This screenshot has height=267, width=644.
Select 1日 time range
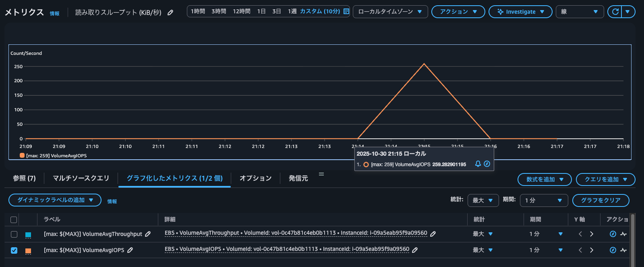[x=261, y=11]
